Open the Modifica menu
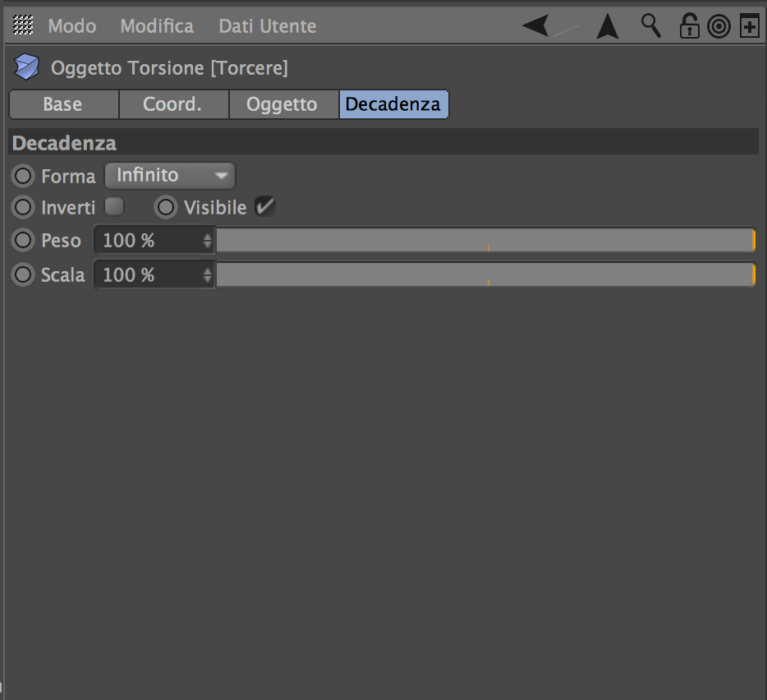 pos(157,26)
